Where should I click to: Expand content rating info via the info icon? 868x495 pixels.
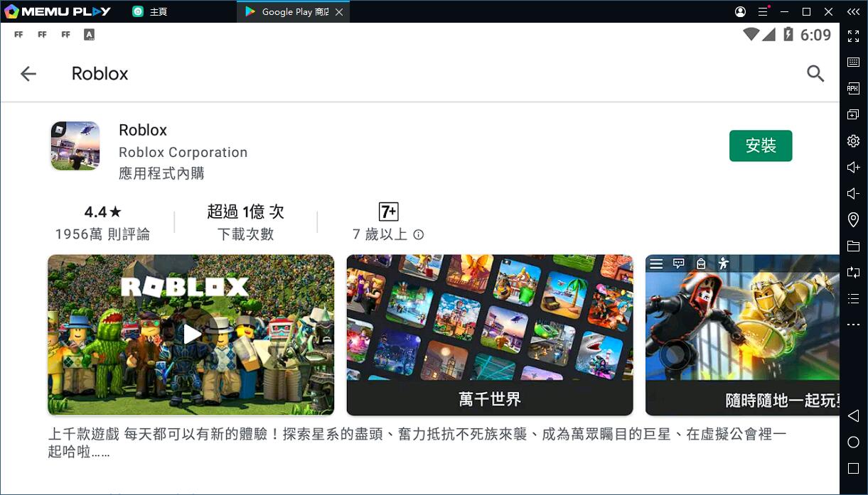tap(418, 234)
